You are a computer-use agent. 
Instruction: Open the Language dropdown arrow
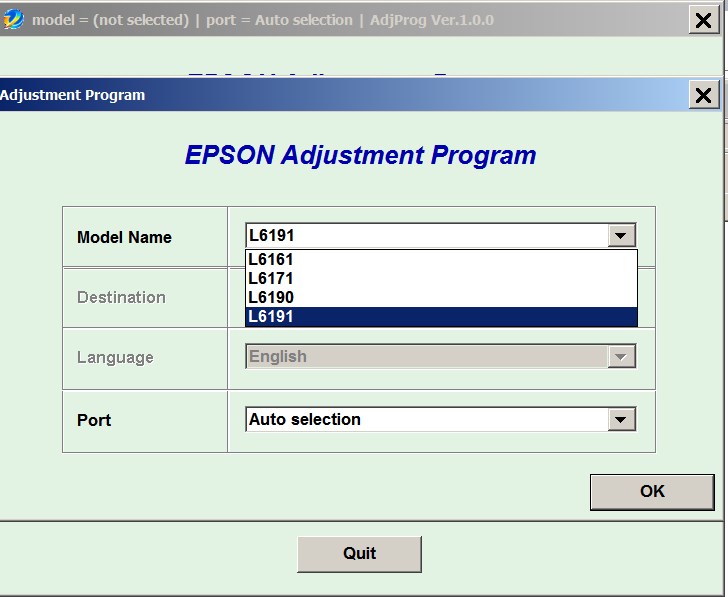tap(621, 357)
